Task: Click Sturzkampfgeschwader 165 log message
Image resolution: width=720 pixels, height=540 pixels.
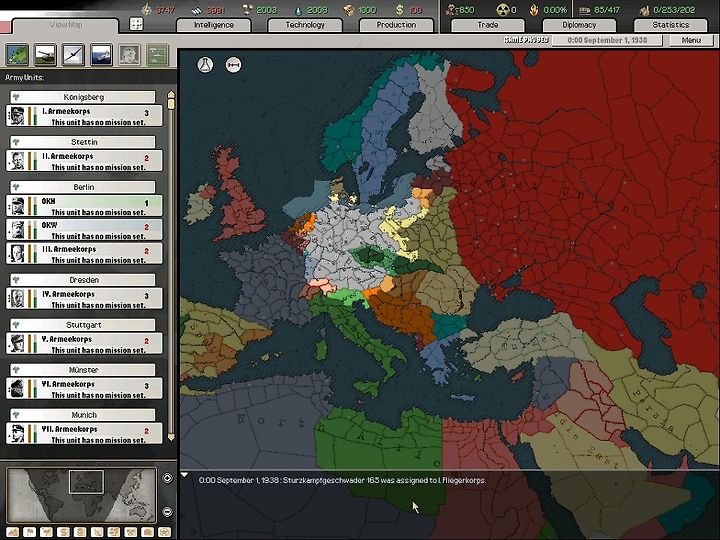Action: click(x=342, y=480)
